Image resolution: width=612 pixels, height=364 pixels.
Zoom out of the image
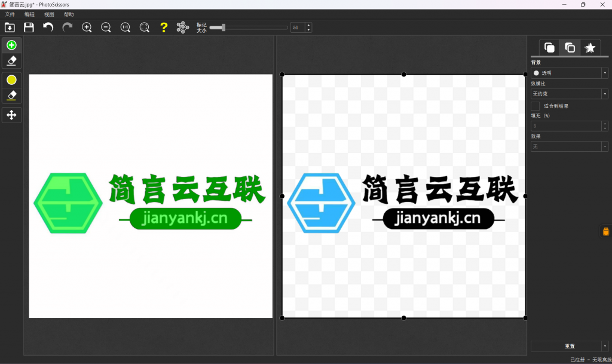click(x=106, y=27)
